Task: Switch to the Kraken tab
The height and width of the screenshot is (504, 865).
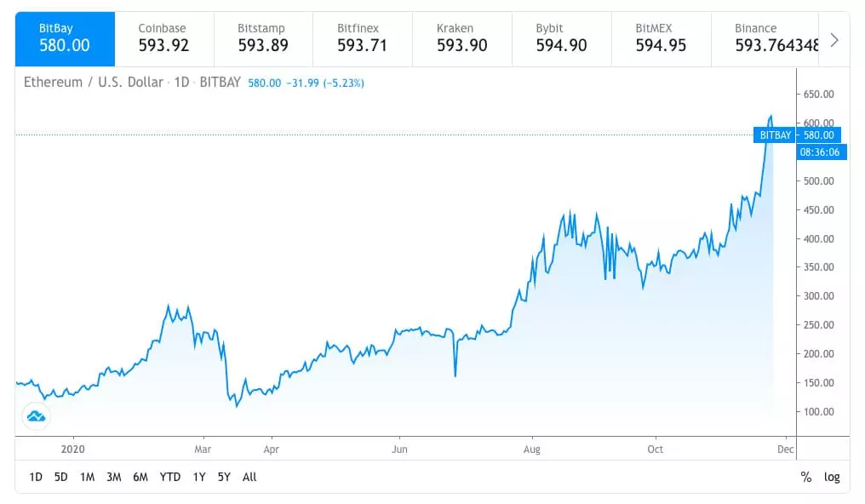Action: coord(461,38)
